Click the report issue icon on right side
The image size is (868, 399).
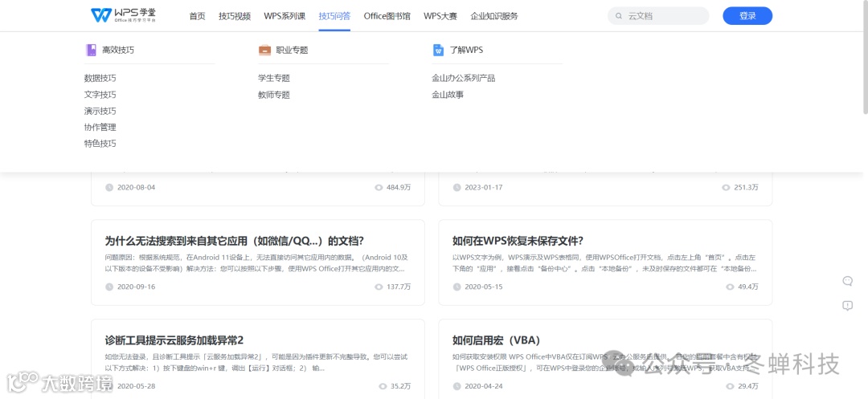coord(847,306)
